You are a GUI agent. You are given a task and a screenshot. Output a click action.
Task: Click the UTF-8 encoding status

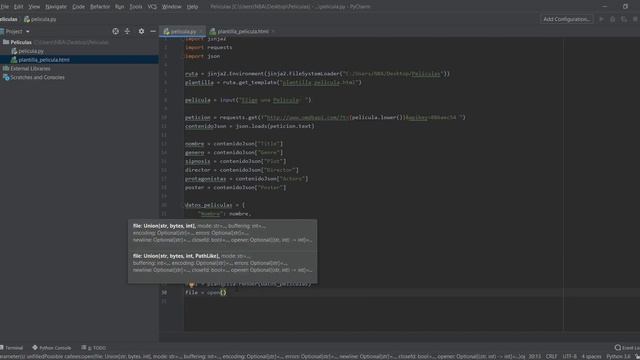pos(570,356)
